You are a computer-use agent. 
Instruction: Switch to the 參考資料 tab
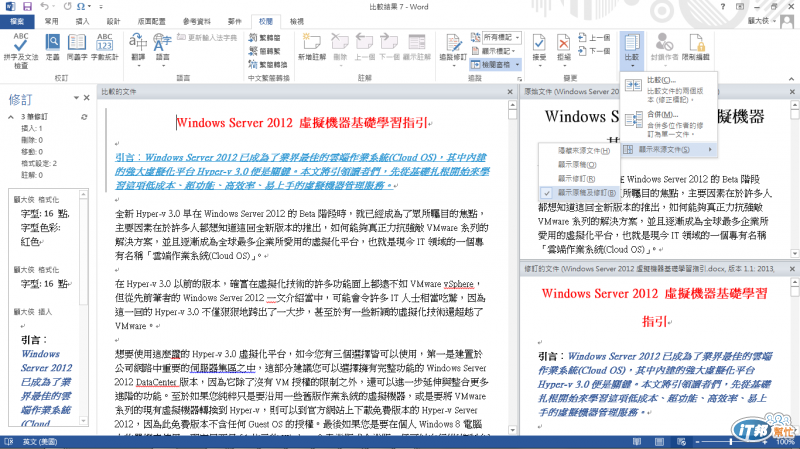click(x=196, y=21)
